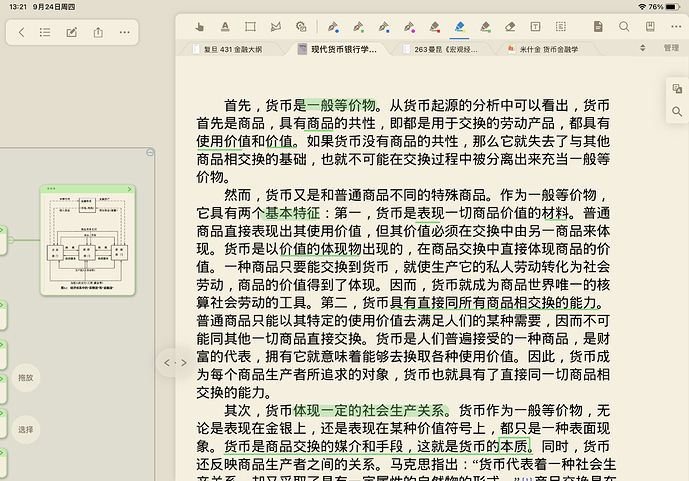The image size is (689, 481).
Task: Open the gear-shaped excerpt settings tool
Action: 301,27
